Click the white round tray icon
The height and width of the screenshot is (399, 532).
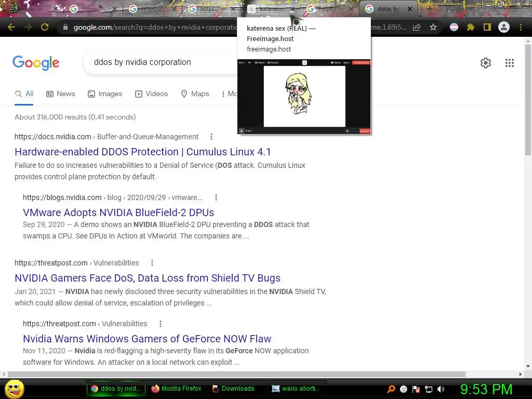(403, 389)
